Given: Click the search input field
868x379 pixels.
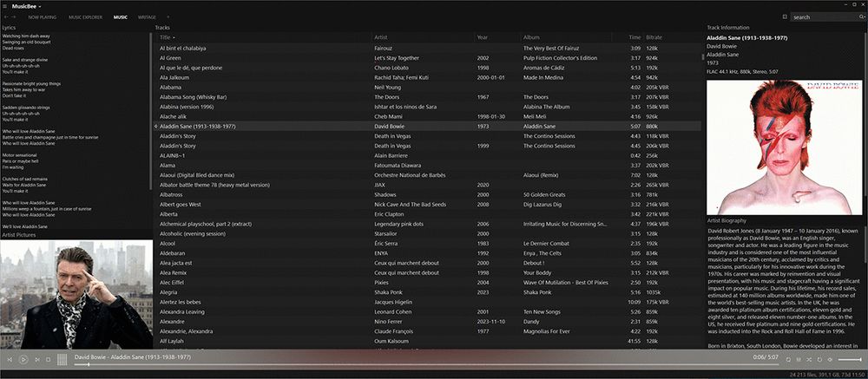Looking at the screenshot, I should pyautogui.click(x=825, y=17).
